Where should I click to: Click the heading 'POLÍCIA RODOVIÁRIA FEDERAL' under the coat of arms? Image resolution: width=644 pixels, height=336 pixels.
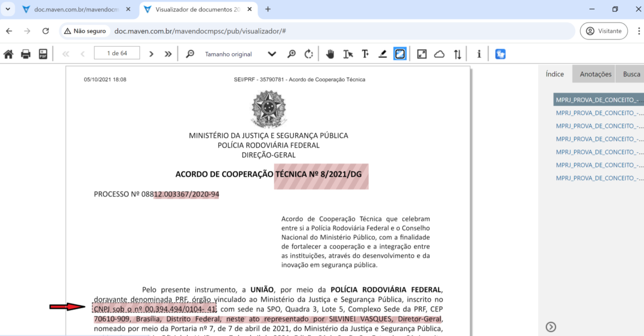coord(268,145)
